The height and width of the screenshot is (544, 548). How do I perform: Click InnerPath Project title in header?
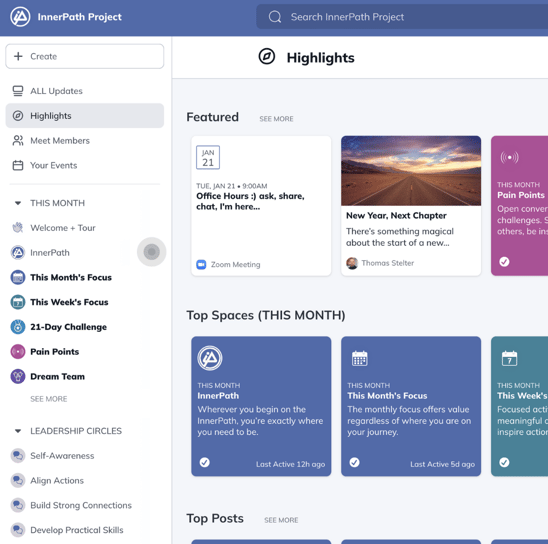click(x=80, y=17)
